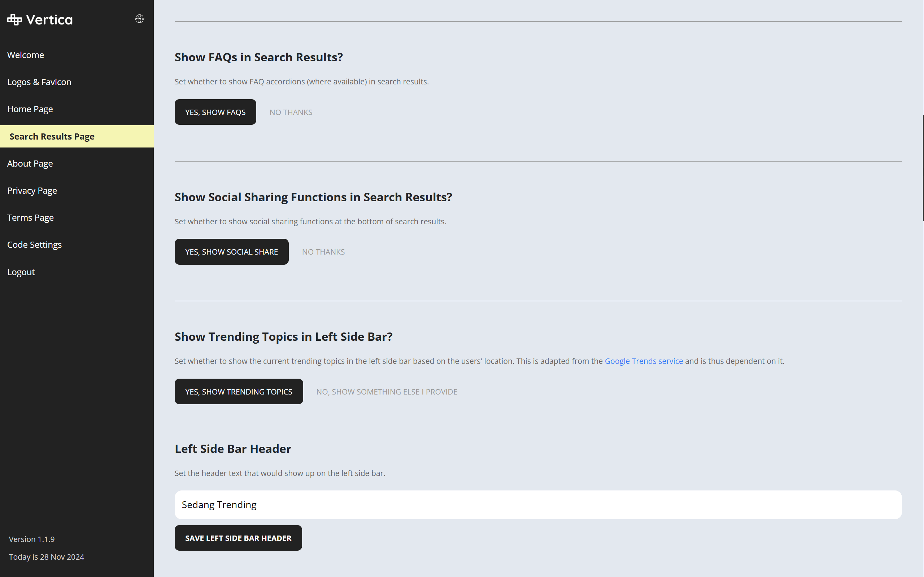The width and height of the screenshot is (924, 577).
Task: Enable Yes, Show Trending Topics
Action: 239,392
